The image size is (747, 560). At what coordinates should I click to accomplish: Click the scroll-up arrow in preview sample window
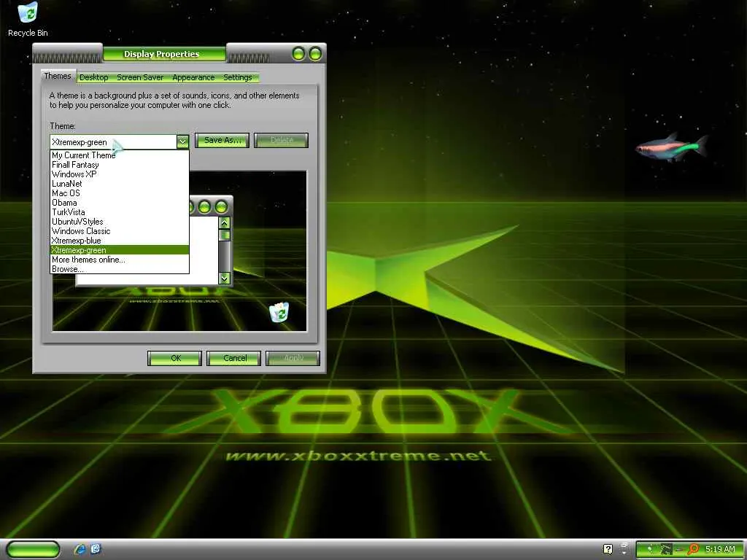pyautogui.click(x=225, y=223)
